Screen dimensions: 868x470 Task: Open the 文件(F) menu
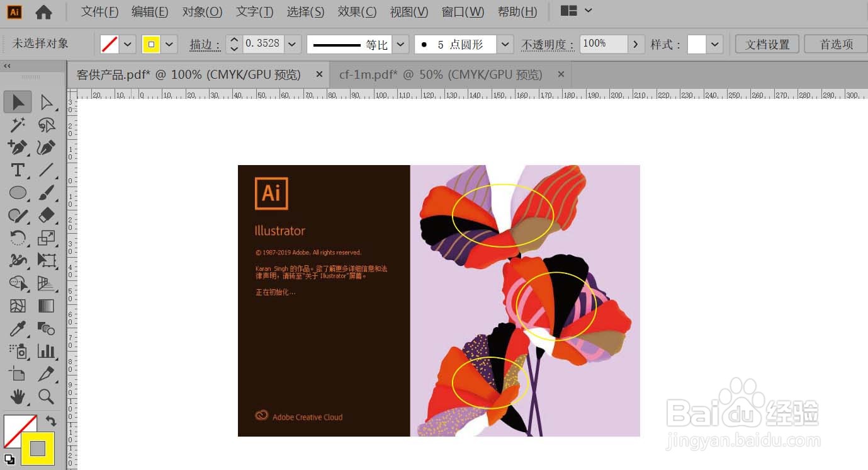pos(100,12)
